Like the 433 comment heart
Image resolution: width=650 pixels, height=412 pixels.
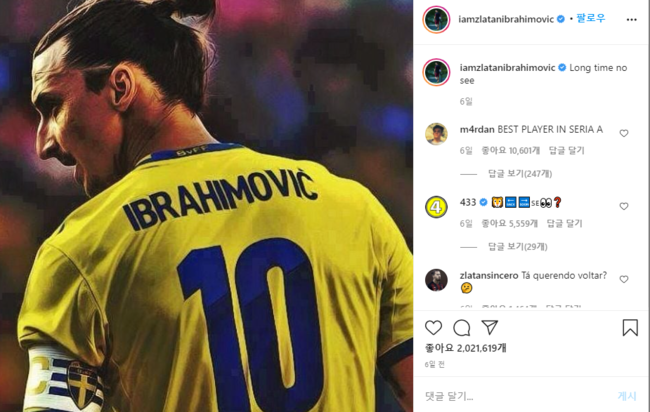click(x=624, y=206)
